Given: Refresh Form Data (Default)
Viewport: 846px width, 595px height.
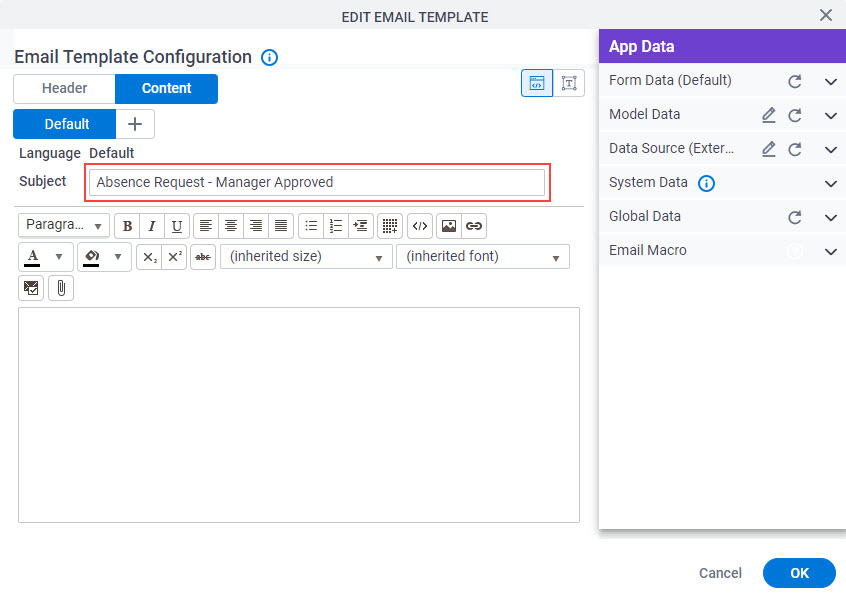Looking at the screenshot, I should tap(795, 81).
